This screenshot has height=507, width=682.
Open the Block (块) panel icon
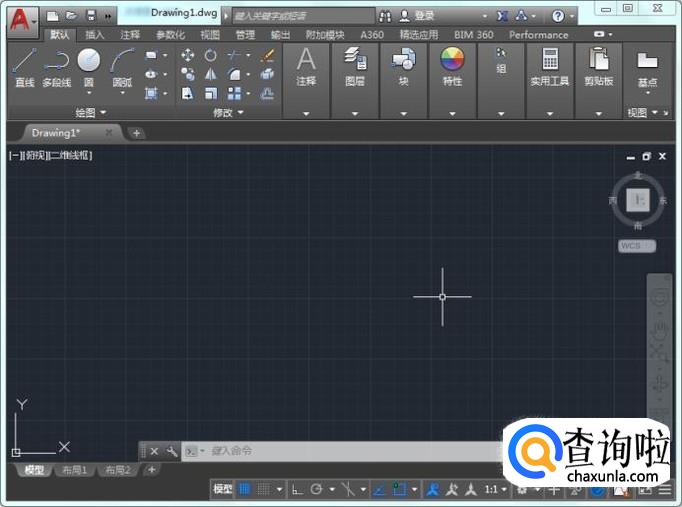tap(404, 61)
